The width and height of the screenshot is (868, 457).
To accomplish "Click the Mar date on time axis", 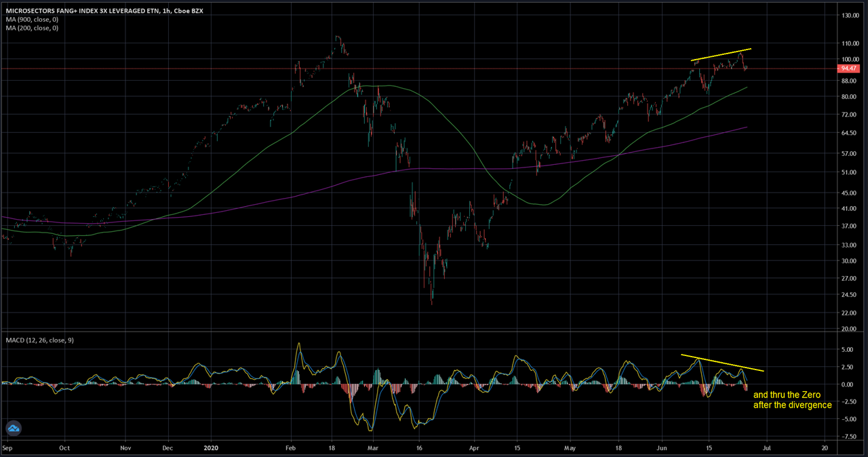I will pos(373,448).
